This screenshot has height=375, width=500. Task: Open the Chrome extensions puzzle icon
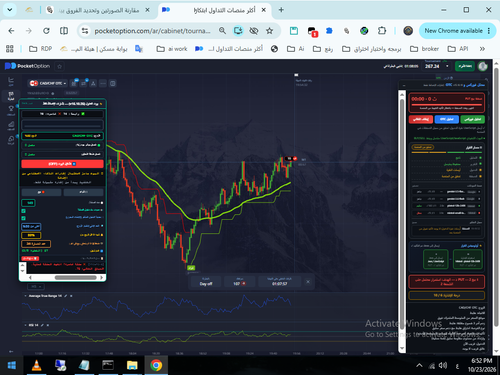coord(382,31)
